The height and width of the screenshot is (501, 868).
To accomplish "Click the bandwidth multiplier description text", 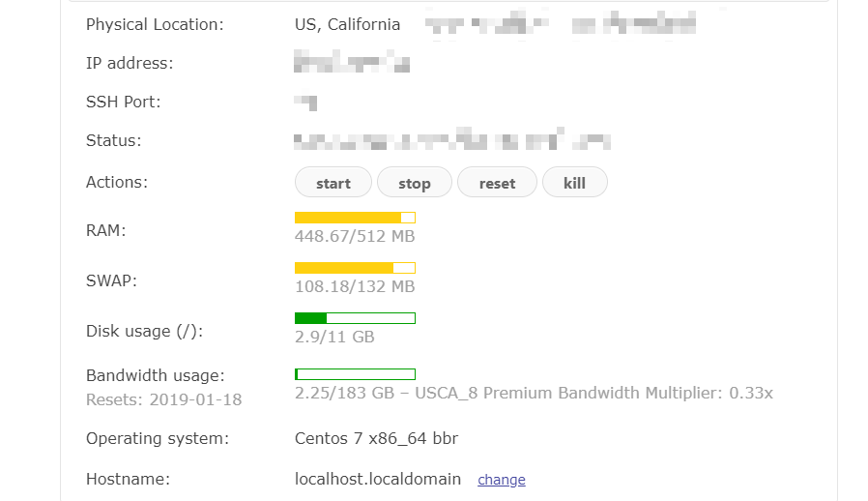I will (534, 394).
